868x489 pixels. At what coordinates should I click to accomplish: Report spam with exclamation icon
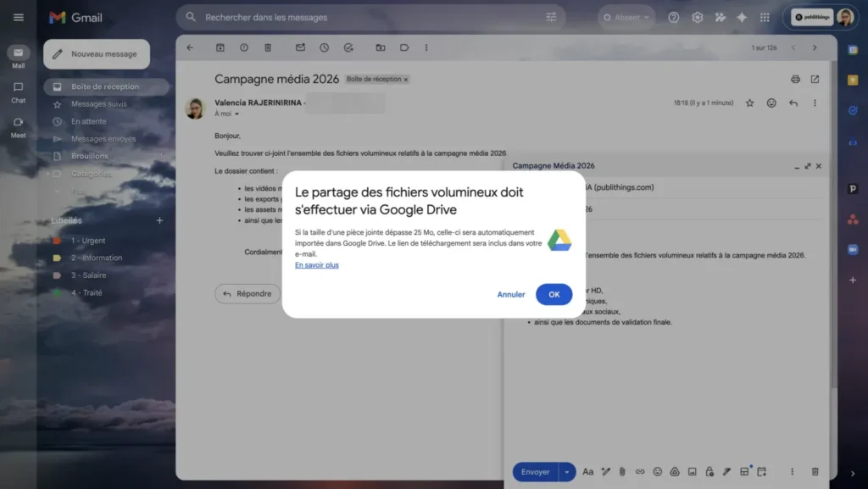[243, 47]
